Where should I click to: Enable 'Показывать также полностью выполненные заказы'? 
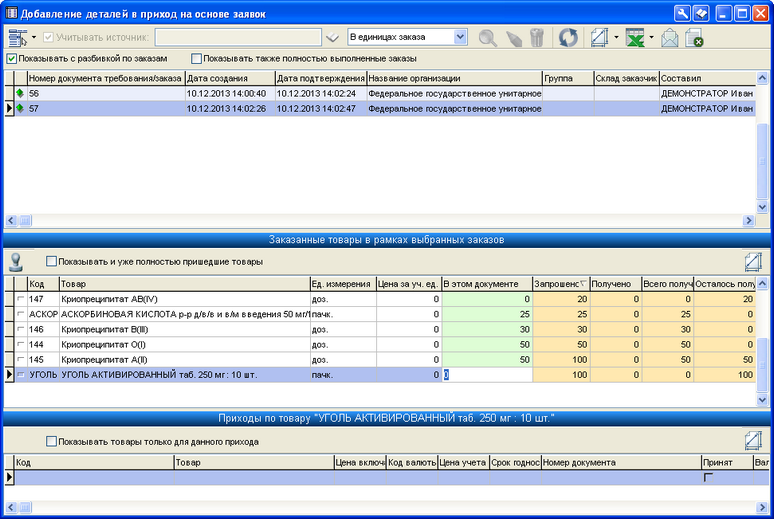tap(197, 59)
